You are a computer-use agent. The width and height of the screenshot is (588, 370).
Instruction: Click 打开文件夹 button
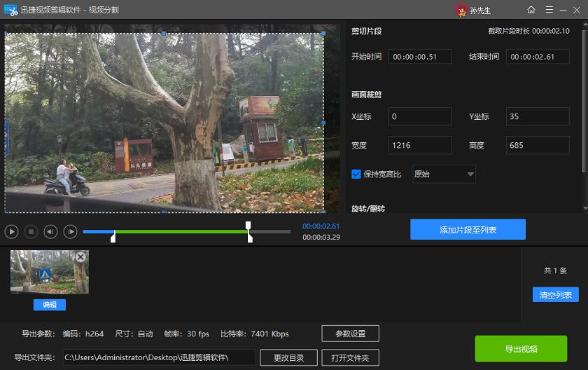(350, 357)
